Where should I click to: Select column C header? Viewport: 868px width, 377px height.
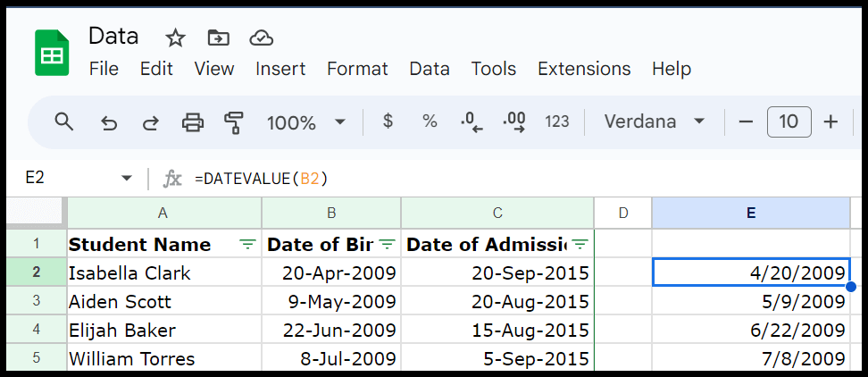pos(497,214)
